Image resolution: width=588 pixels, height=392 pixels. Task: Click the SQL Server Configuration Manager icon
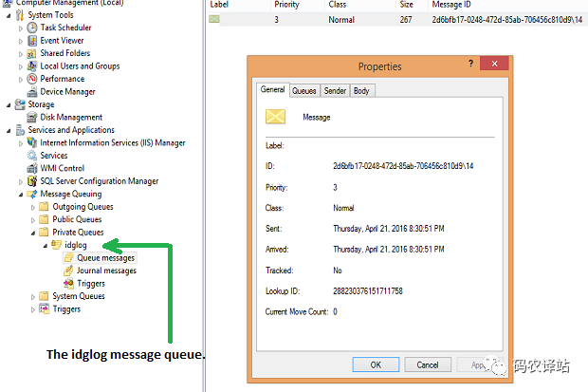(x=32, y=181)
